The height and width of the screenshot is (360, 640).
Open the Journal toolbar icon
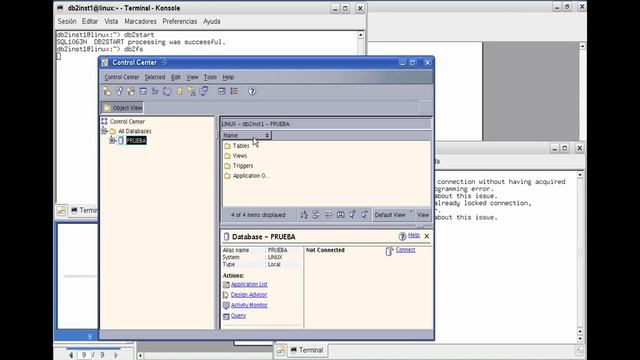point(179,91)
